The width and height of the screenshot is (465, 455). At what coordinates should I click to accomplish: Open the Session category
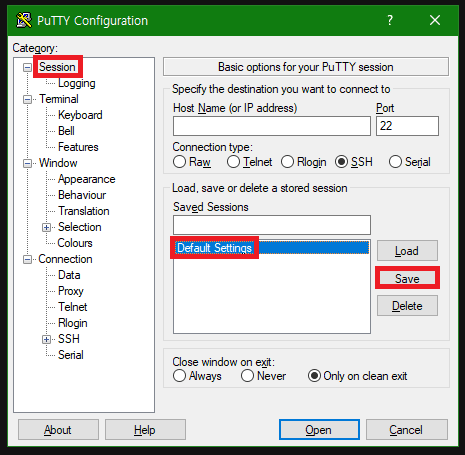click(57, 67)
